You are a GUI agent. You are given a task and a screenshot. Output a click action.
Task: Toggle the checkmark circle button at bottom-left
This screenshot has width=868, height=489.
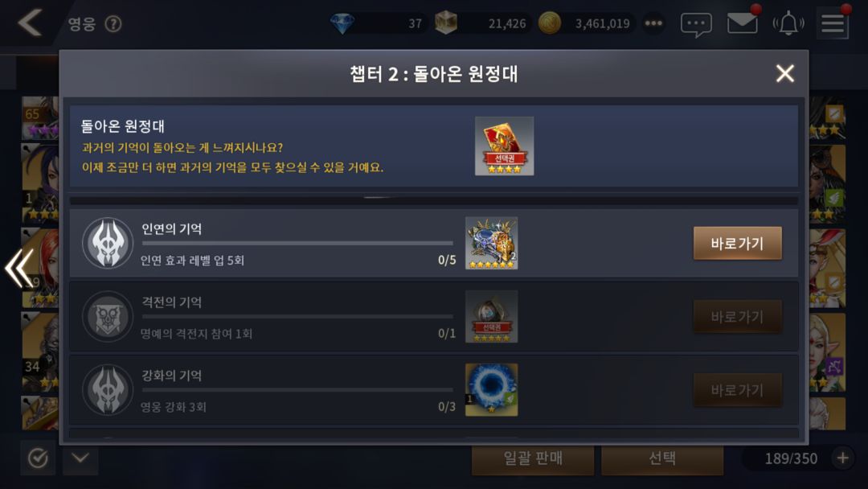pos(38,458)
